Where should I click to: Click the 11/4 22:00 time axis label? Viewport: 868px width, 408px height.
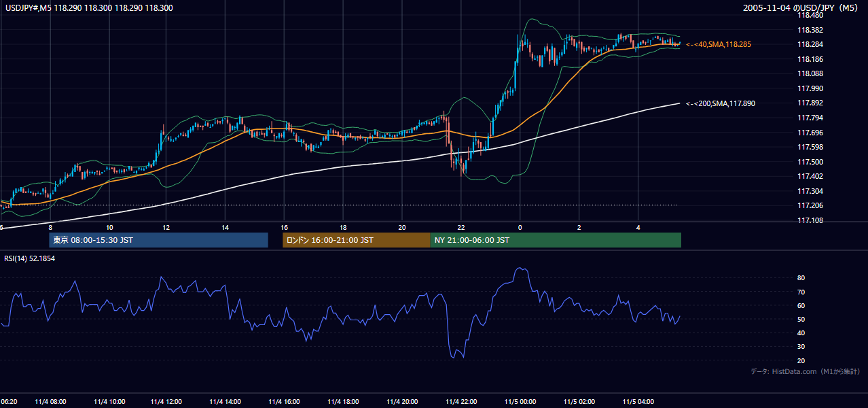[x=461, y=402]
